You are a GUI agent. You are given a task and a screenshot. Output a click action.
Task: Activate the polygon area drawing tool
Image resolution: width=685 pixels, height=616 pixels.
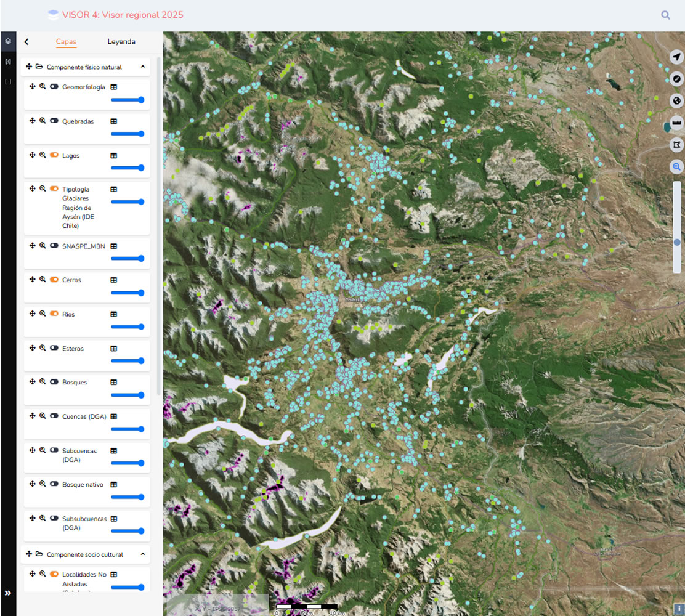tap(677, 145)
